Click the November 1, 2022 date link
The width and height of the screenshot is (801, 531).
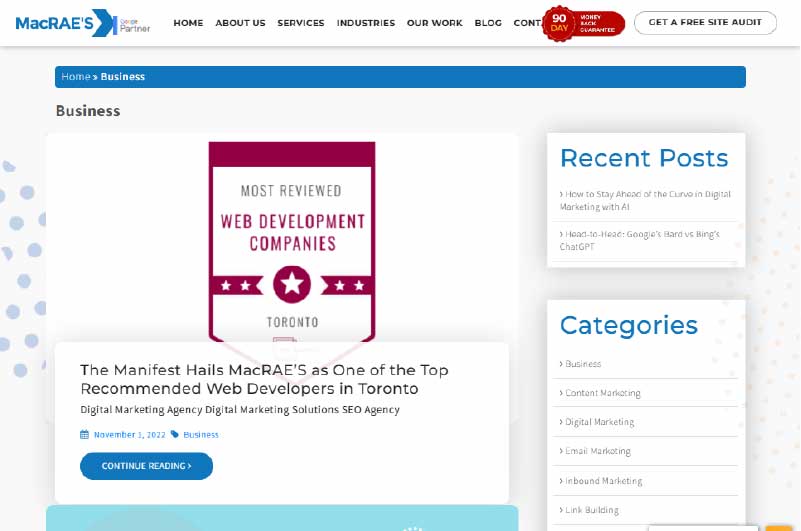click(x=130, y=435)
